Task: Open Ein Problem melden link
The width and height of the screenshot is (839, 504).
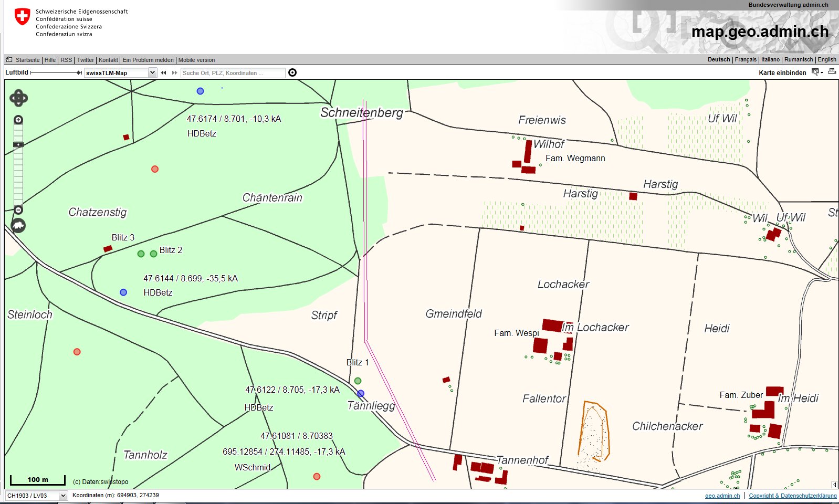Action: (148, 60)
